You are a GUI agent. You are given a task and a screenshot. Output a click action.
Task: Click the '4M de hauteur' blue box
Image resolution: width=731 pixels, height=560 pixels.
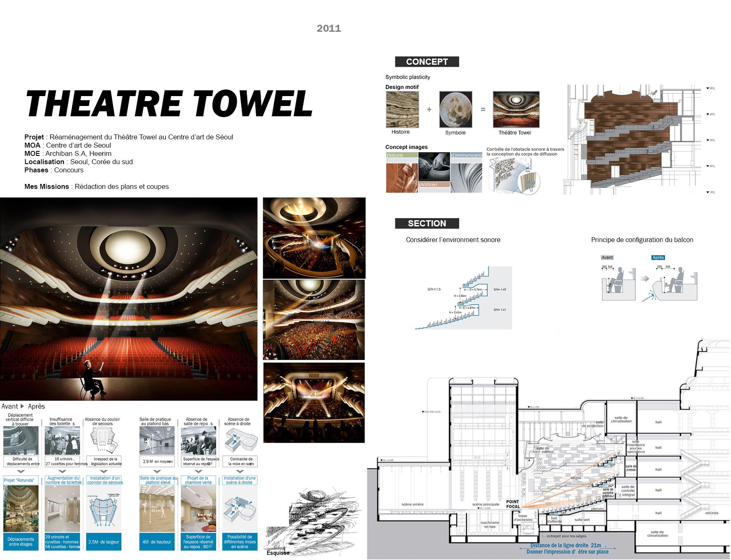[x=157, y=542]
